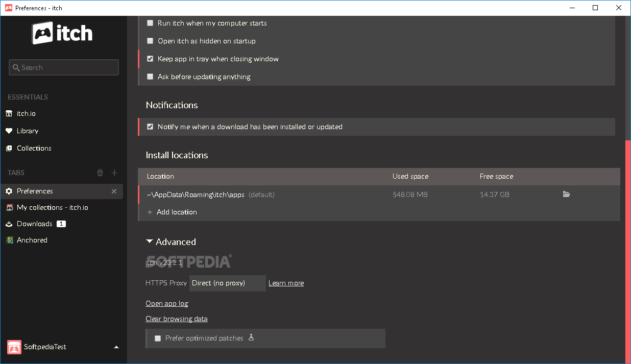This screenshot has width=631, height=364.
Task: Click the Downloads count badge
Action: coord(61,224)
